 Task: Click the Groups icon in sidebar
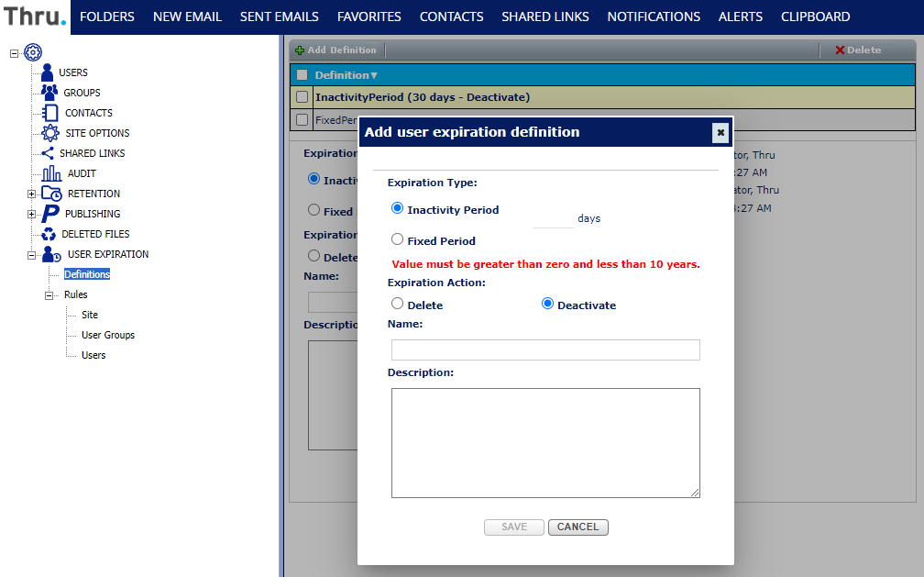coord(49,93)
